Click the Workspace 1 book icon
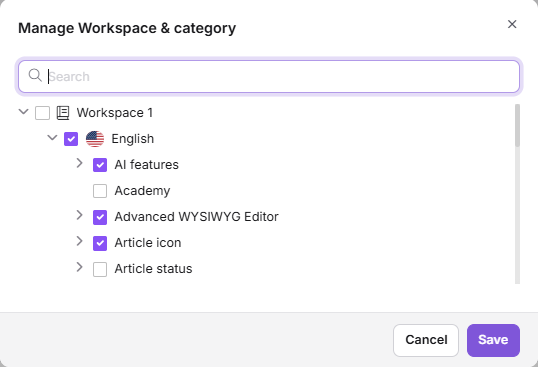The width and height of the screenshot is (538, 367). (63, 113)
